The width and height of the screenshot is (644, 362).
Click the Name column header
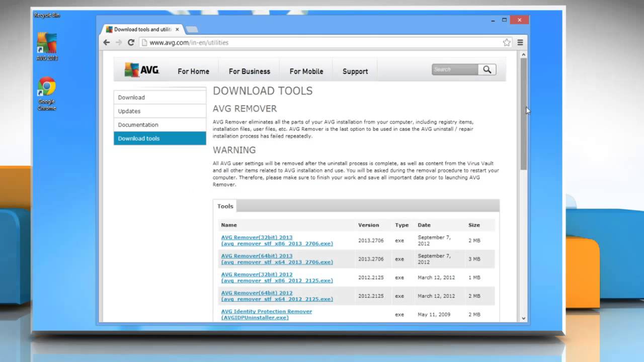click(229, 225)
